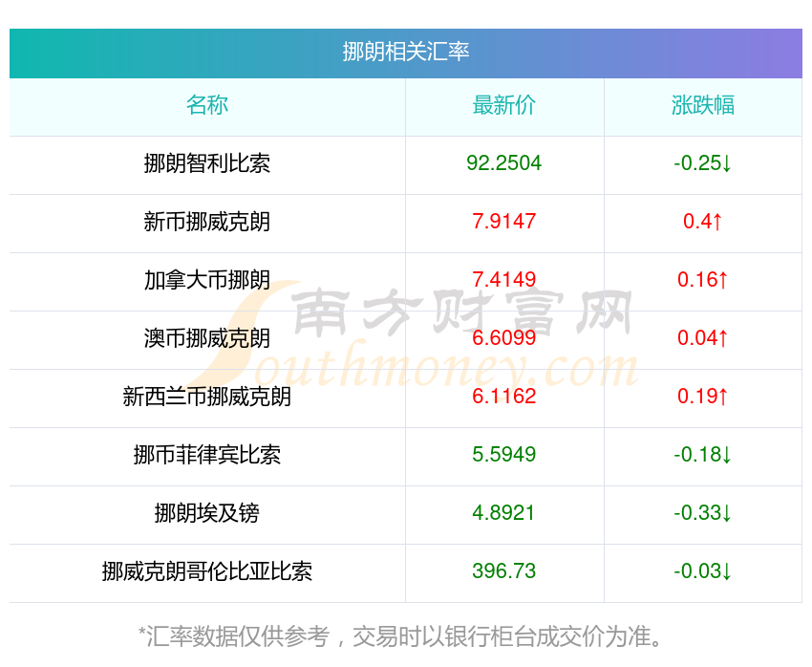Click the 挪朗智利比索 row name
Viewport: 812px width, 667px height.
pyautogui.click(x=207, y=163)
